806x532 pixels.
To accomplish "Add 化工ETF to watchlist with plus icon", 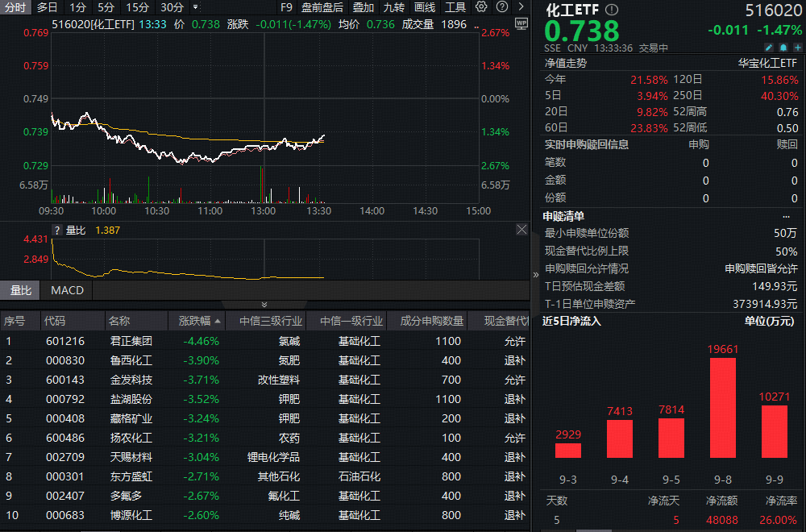I will click(x=796, y=48).
